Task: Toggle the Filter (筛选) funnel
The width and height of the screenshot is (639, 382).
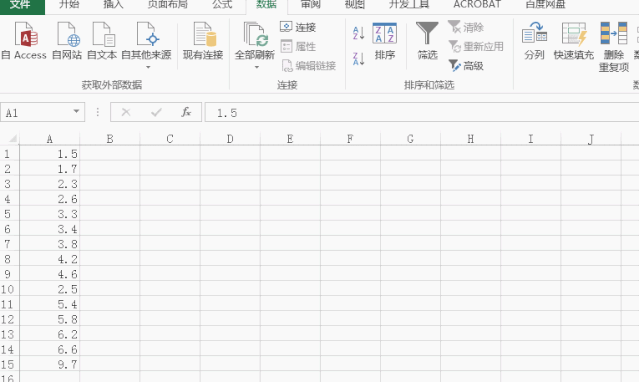Action: pyautogui.click(x=427, y=41)
